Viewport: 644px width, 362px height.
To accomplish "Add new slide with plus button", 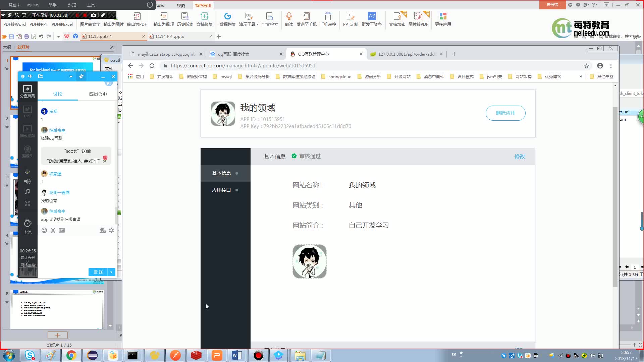I will click(58, 335).
